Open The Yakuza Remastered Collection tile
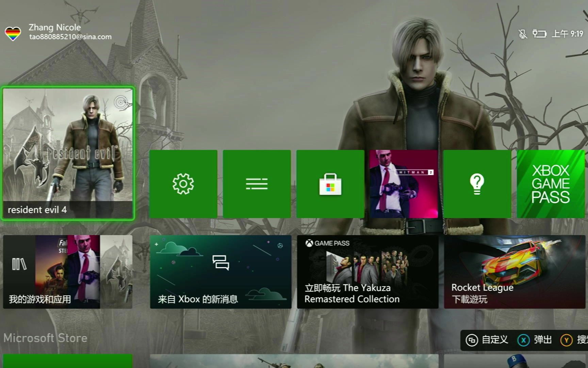Screen dimensions: 588x368 coord(367,272)
